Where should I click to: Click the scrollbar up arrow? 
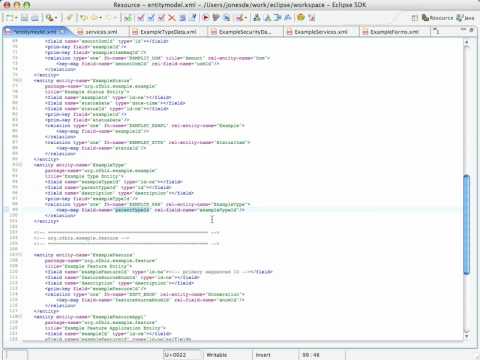pyautogui.click(x=467, y=42)
